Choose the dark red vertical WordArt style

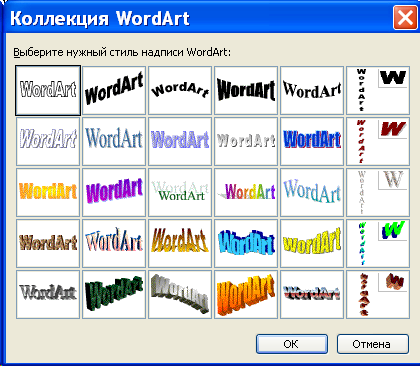pyautogui.click(x=378, y=141)
